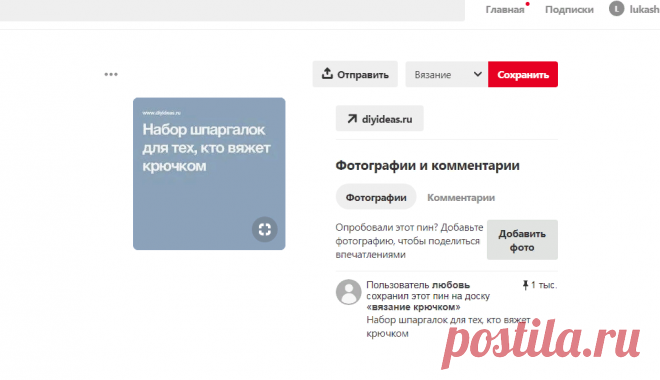Click the heading Фотографии и комментарии

pos(427,165)
